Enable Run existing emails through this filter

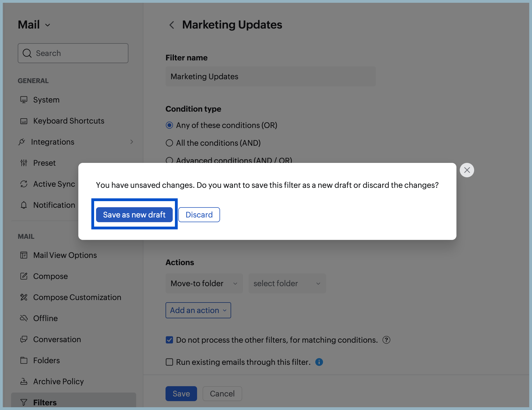tap(169, 362)
